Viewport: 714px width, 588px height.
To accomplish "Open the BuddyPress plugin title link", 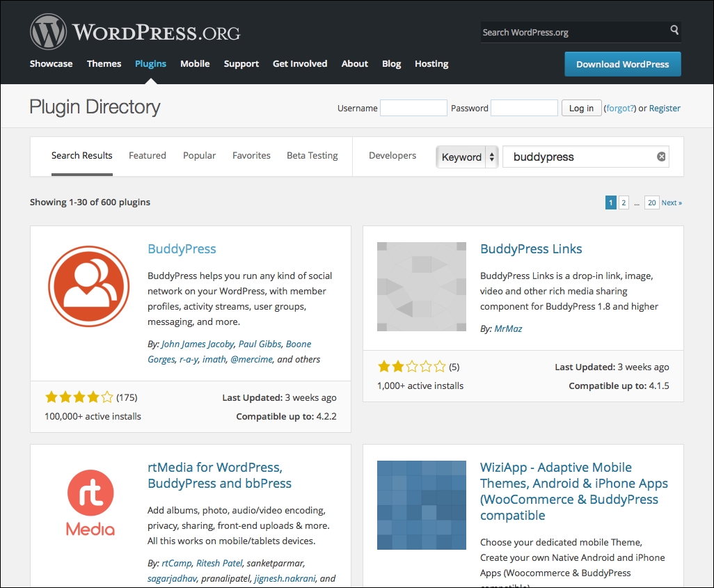I will (182, 249).
